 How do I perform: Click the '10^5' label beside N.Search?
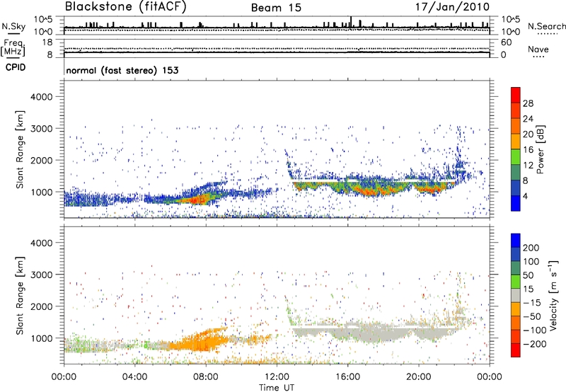point(510,20)
